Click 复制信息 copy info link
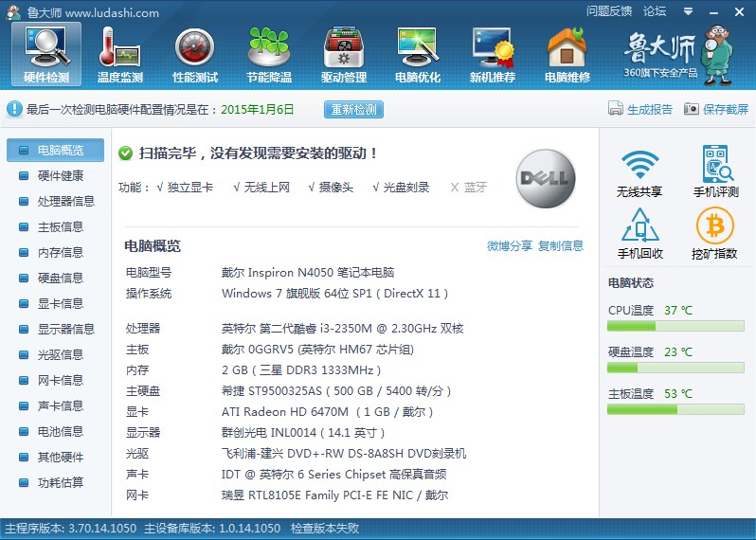Screen dimensions: 756x540 (560, 246)
